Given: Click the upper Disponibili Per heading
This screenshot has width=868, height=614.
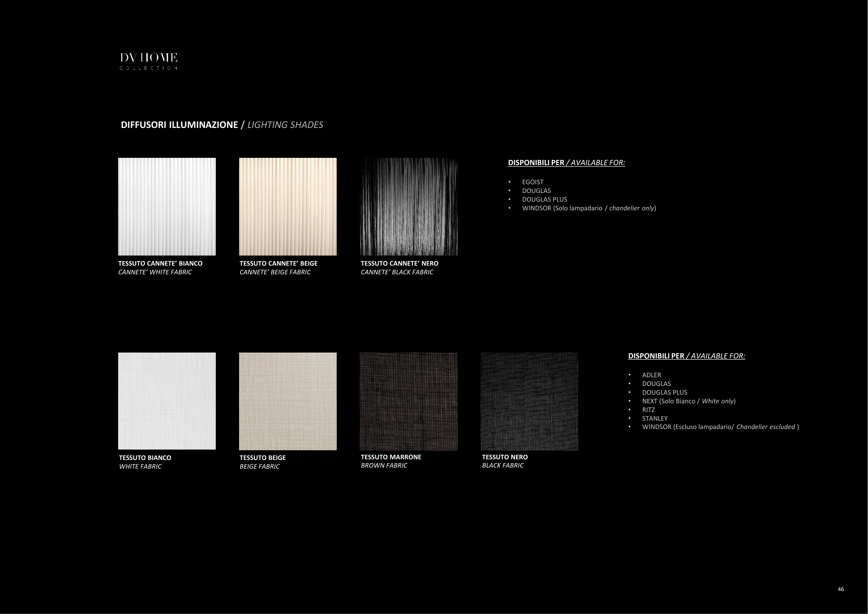Looking at the screenshot, I should coord(566,163).
